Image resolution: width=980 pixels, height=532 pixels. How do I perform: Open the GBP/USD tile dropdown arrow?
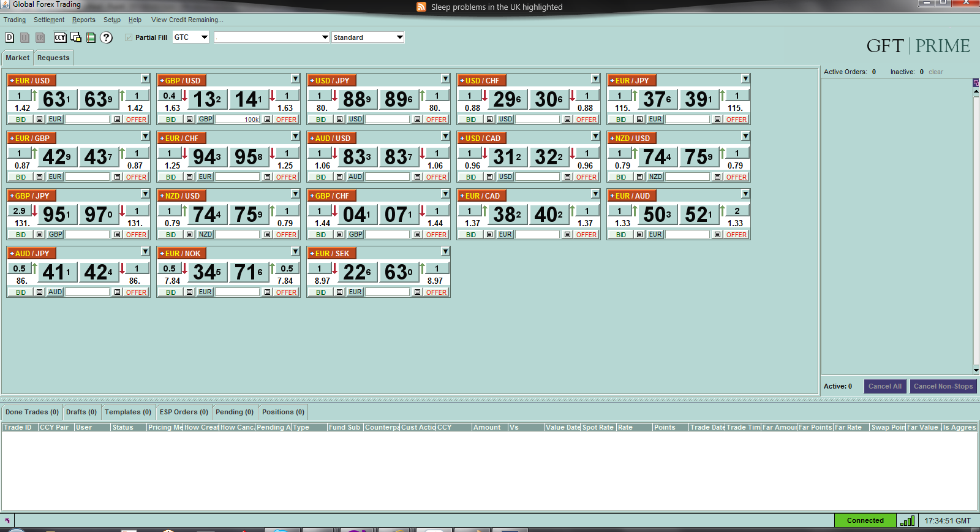(x=295, y=78)
